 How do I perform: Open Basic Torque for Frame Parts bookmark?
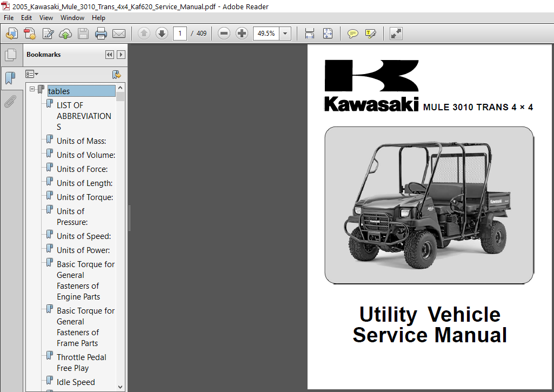[x=85, y=327]
